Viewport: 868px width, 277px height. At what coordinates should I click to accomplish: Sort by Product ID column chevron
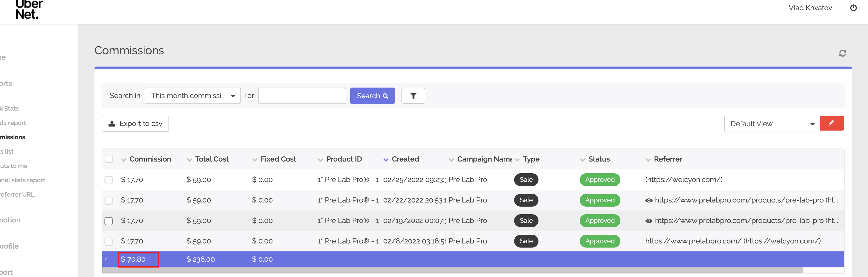(321, 160)
